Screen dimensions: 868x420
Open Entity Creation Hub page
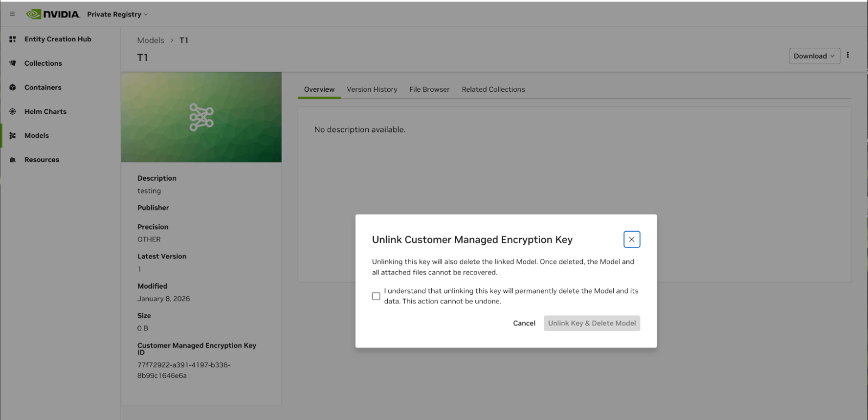click(x=58, y=39)
